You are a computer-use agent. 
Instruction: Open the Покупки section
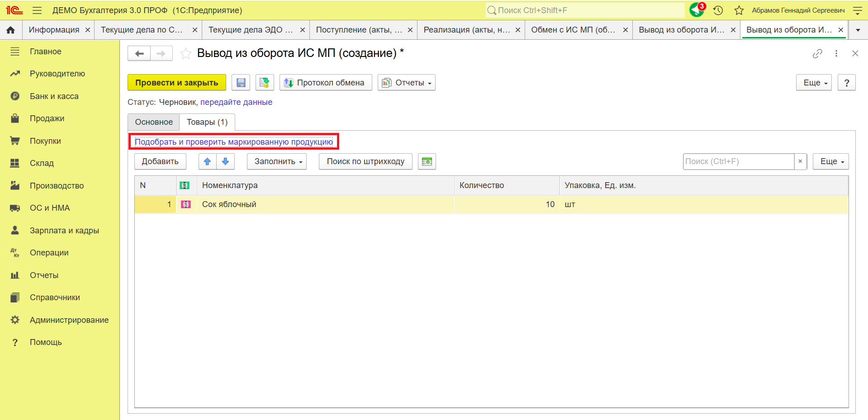click(60, 141)
